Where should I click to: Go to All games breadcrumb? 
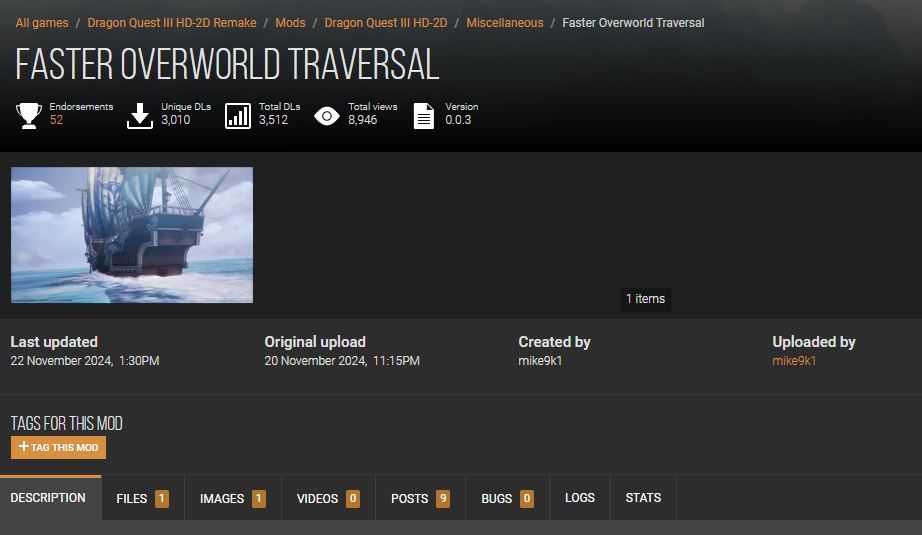click(42, 23)
